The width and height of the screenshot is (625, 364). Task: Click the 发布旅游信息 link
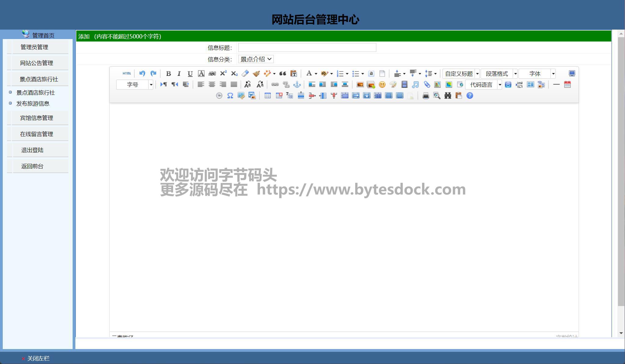(x=33, y=104)
